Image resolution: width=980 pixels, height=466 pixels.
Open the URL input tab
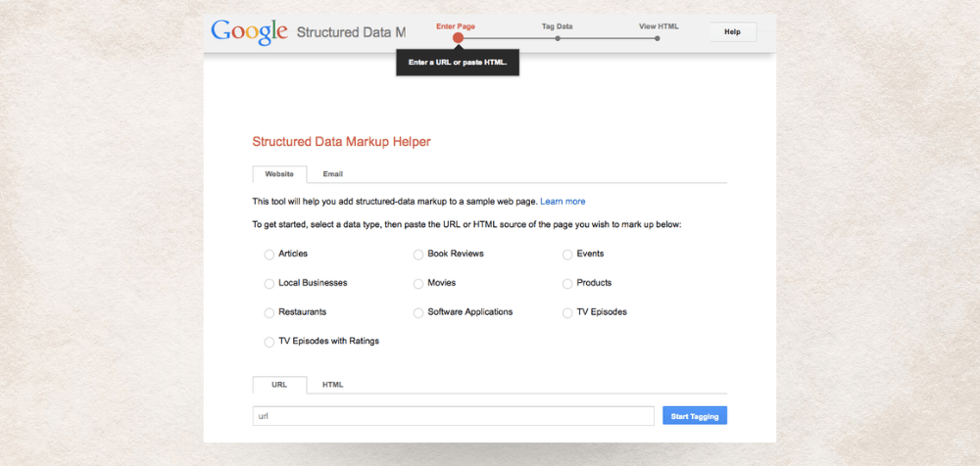pyautogui.click(x=279, y=385)
